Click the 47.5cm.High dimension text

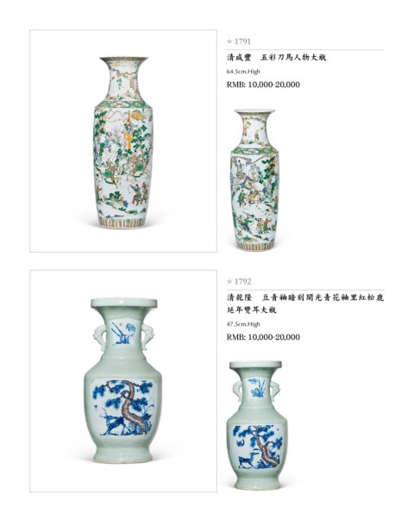pos(243,324)
